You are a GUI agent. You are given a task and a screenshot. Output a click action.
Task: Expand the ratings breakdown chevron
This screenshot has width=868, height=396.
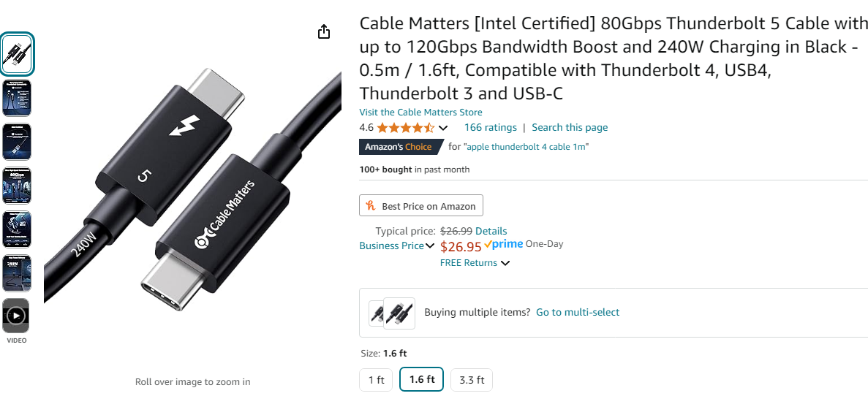coord(443,129)
